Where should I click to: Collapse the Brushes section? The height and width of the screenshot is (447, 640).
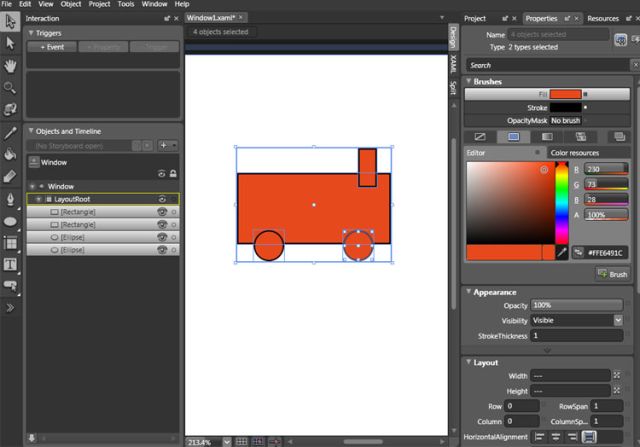[x=469, y=81]
